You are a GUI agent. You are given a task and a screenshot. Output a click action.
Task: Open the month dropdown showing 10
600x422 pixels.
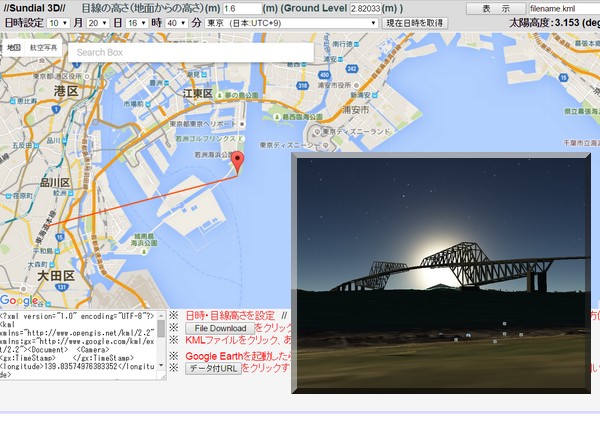(x=58, y=23)
